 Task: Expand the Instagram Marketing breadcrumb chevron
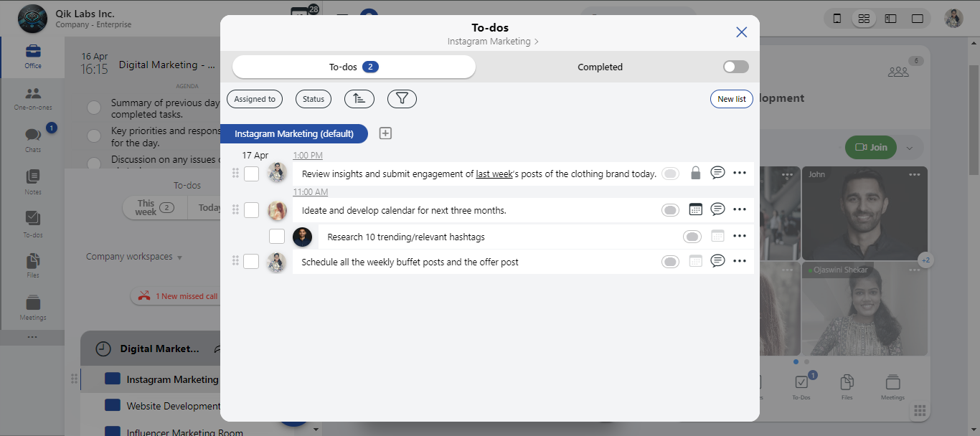click(x=536, y=42)
